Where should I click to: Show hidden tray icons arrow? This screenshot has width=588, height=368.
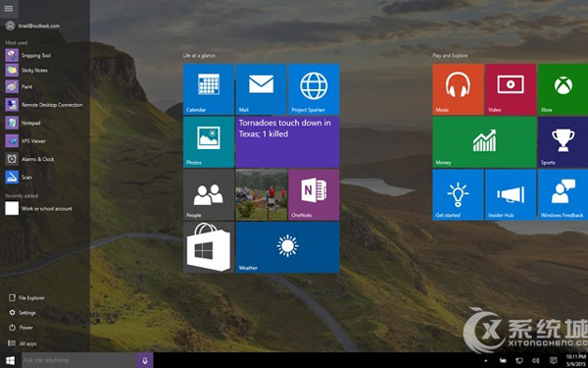[x=486, y=361]
